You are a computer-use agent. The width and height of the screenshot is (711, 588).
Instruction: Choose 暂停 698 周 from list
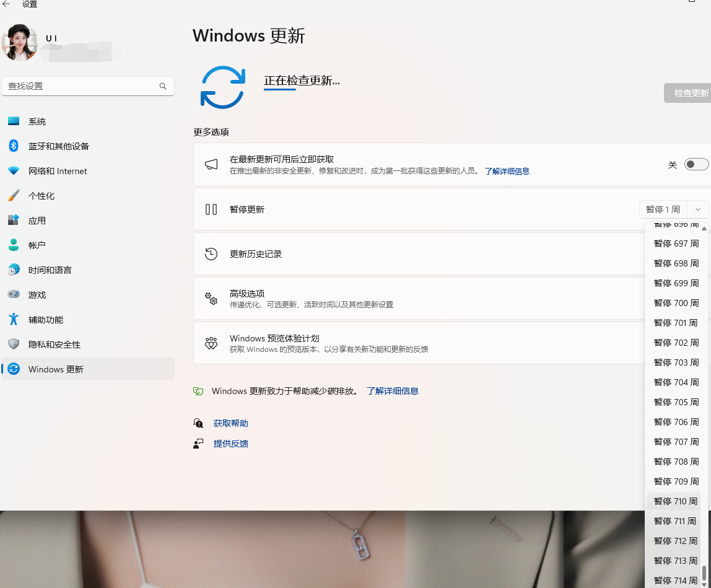tap(676, 263)
